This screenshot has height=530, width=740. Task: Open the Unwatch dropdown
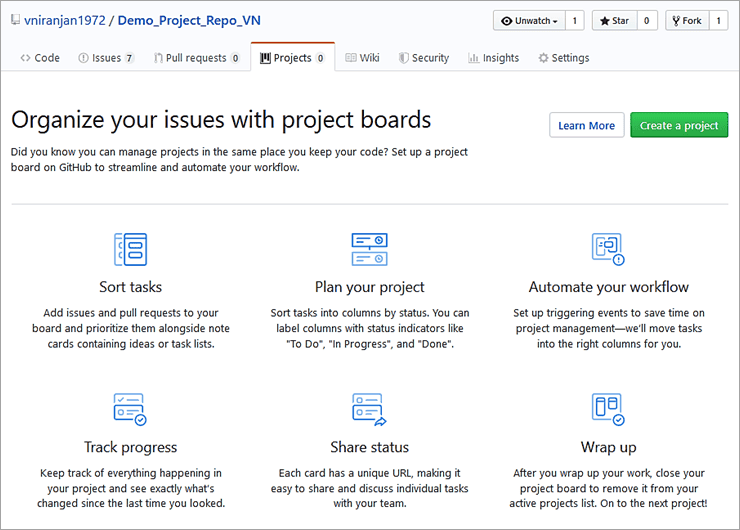point(529,21)
